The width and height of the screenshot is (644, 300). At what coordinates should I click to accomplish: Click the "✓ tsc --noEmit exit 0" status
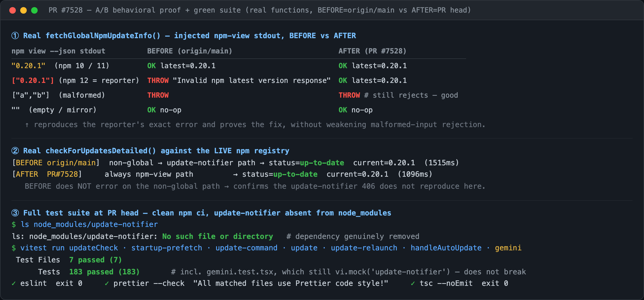pyautogui.click(x=460, y=283)
